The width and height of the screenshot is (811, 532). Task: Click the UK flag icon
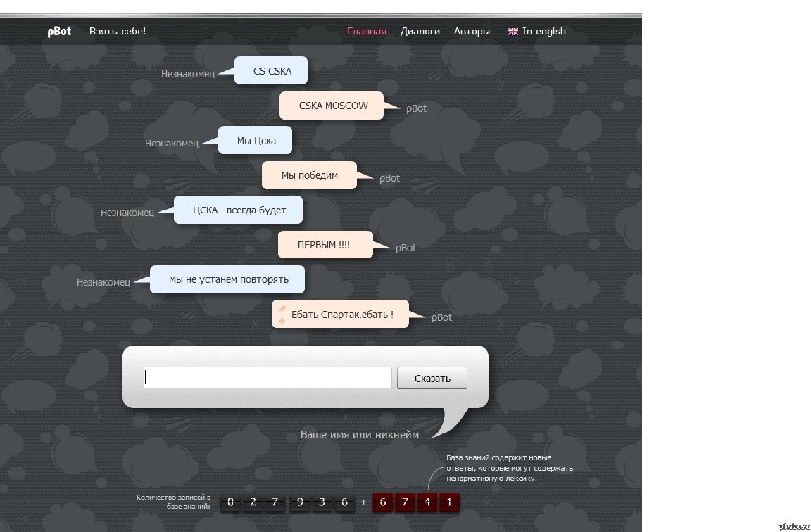point(513,32)
